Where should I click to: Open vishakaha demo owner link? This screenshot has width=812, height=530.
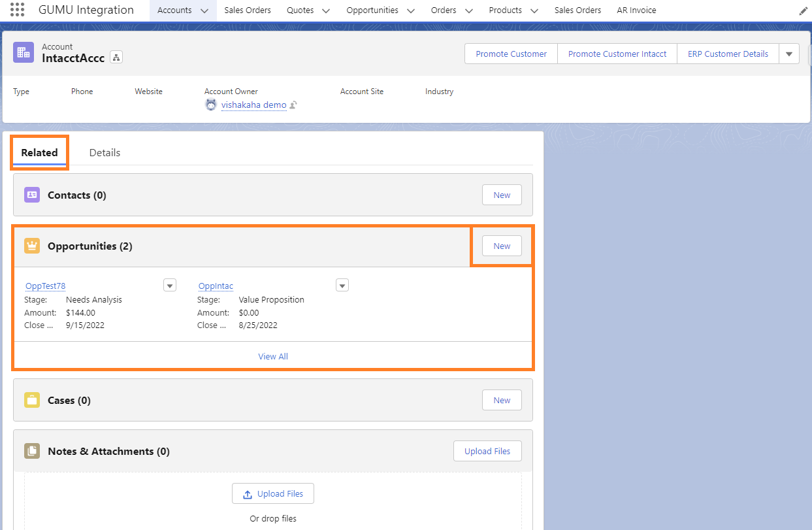pos(253,105)
